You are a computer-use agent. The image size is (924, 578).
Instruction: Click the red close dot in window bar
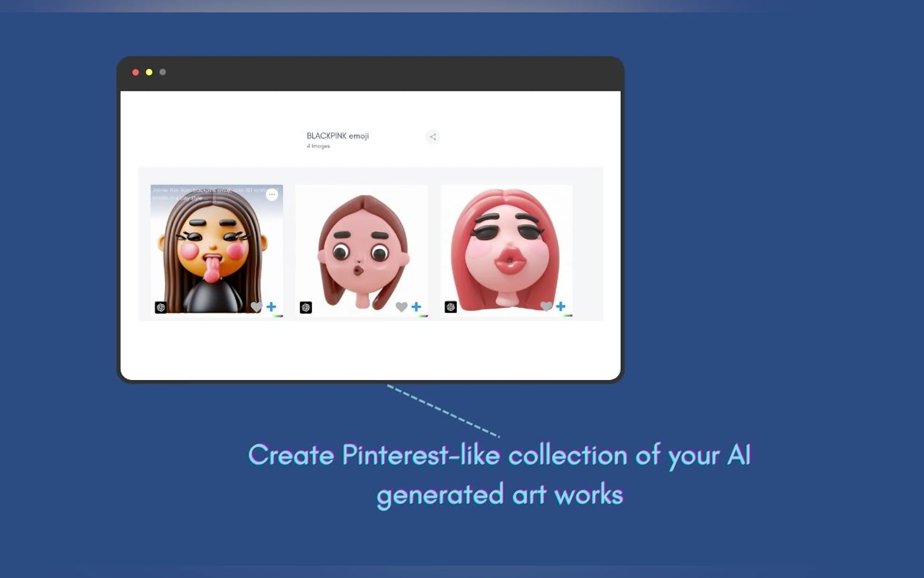click(135, 72)
